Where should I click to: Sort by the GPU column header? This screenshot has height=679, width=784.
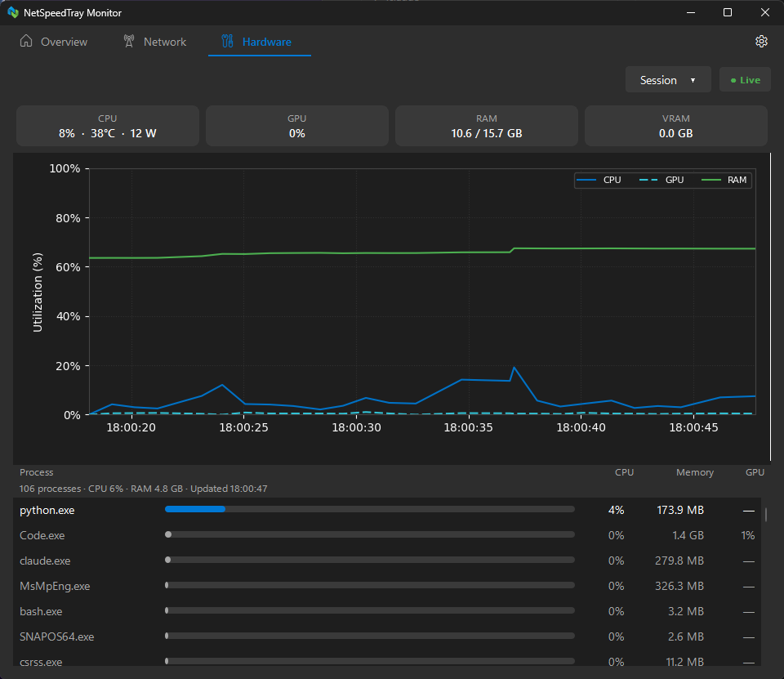[x=755, y=472]
